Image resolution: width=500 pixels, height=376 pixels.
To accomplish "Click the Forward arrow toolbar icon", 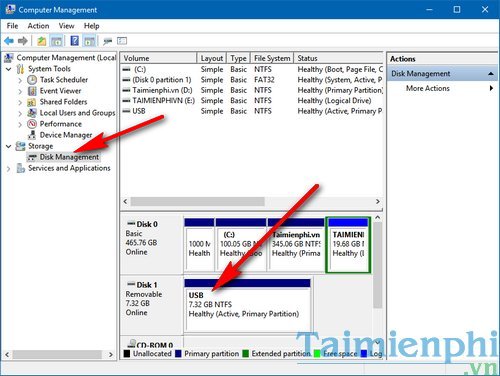I will [23, 41].
